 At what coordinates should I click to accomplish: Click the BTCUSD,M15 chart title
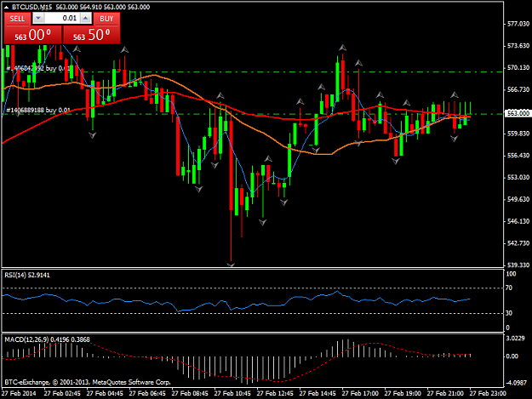[x=31, y=7]
